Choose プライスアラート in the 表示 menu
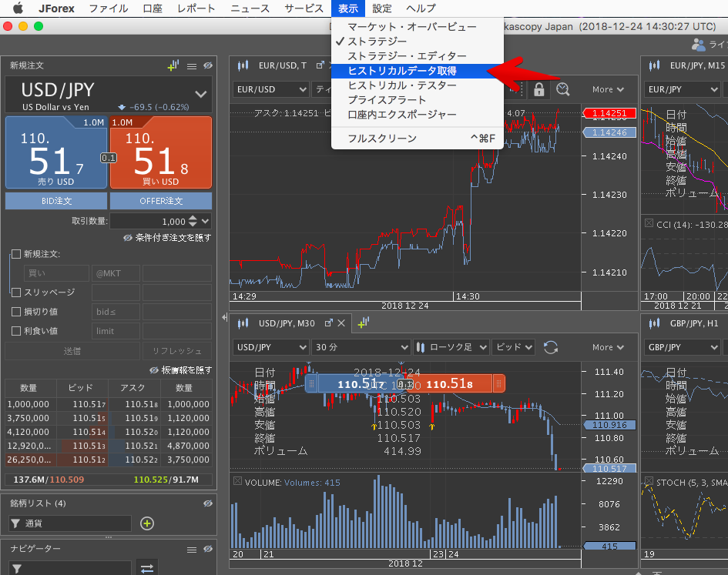The height and width of the screenshot is (575, 728). [387, 100]
